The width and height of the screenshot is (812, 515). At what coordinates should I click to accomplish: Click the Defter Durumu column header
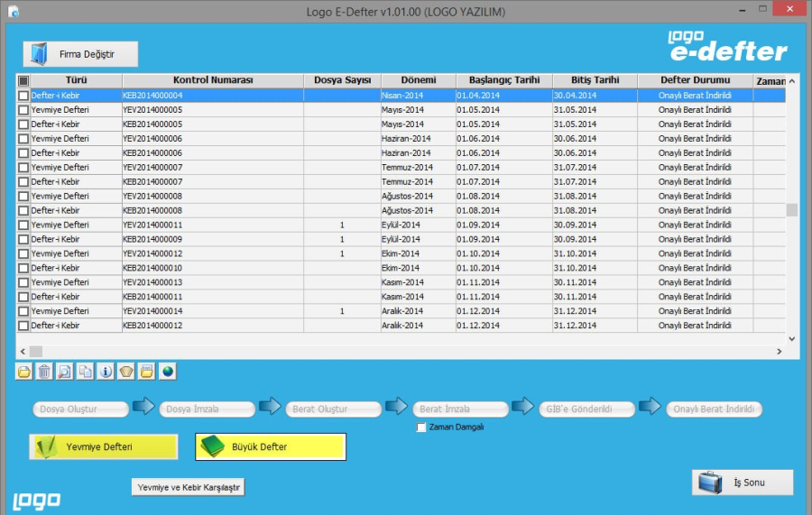(695, 80)
